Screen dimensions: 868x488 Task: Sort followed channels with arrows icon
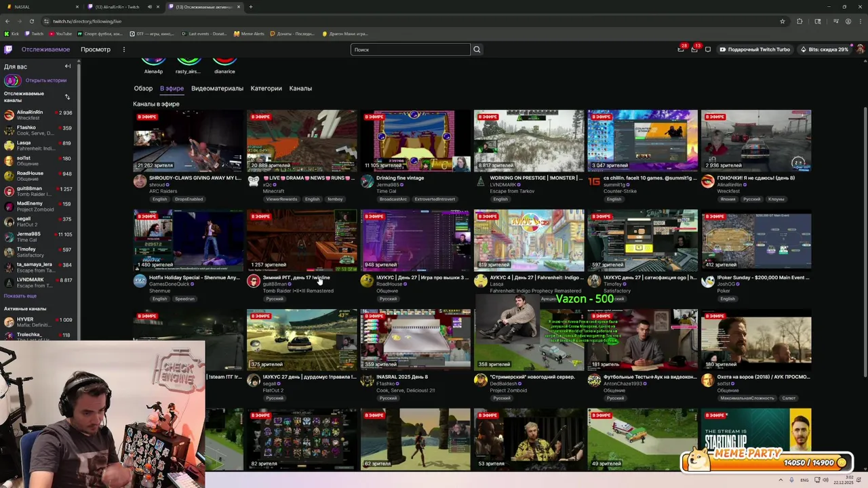[67, 97]
